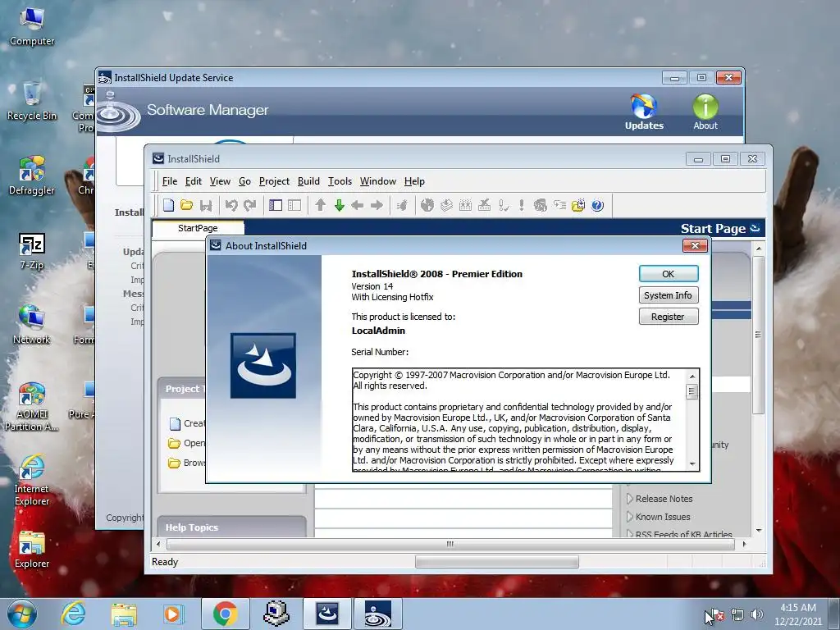This screenshot has width=840, height=630.
Task: Click the Save disk toolbar icon
Action: click(206, 205)
